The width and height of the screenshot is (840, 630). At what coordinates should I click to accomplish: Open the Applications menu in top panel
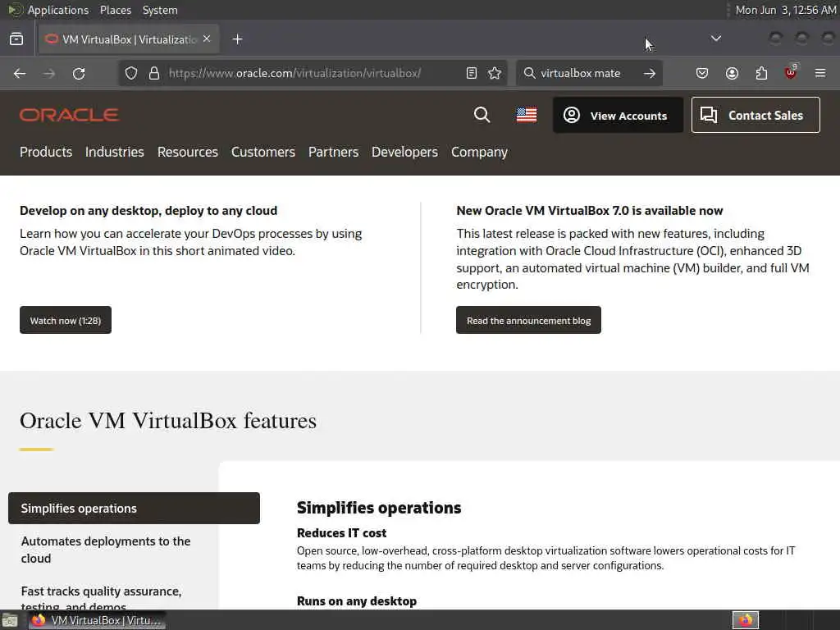pos(58,10)
